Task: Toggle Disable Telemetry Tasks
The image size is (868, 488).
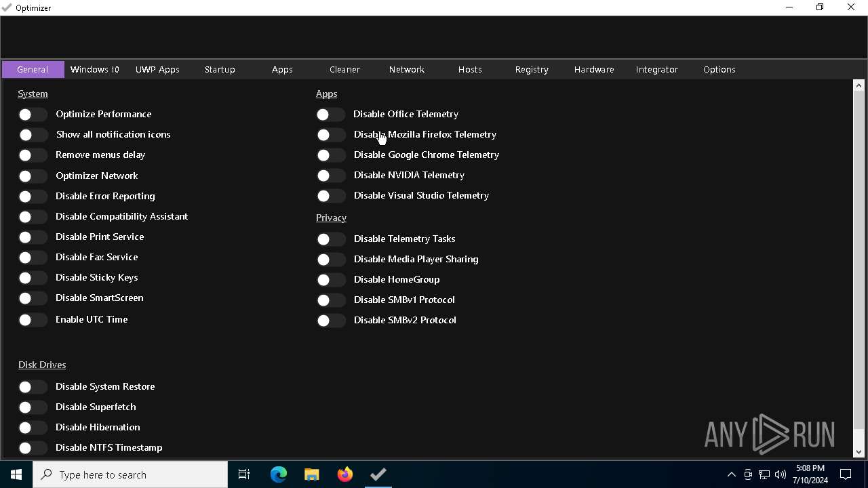Action: 331,239
